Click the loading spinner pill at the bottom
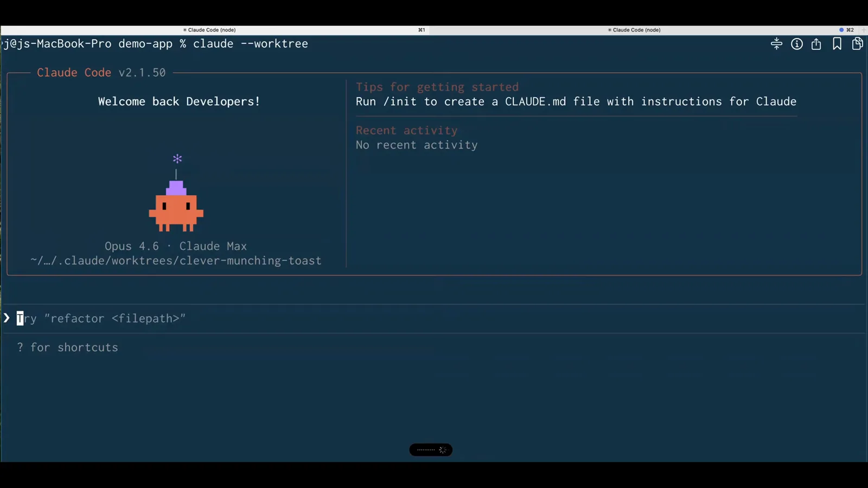The image size is (868, 488). click(431, 450)
